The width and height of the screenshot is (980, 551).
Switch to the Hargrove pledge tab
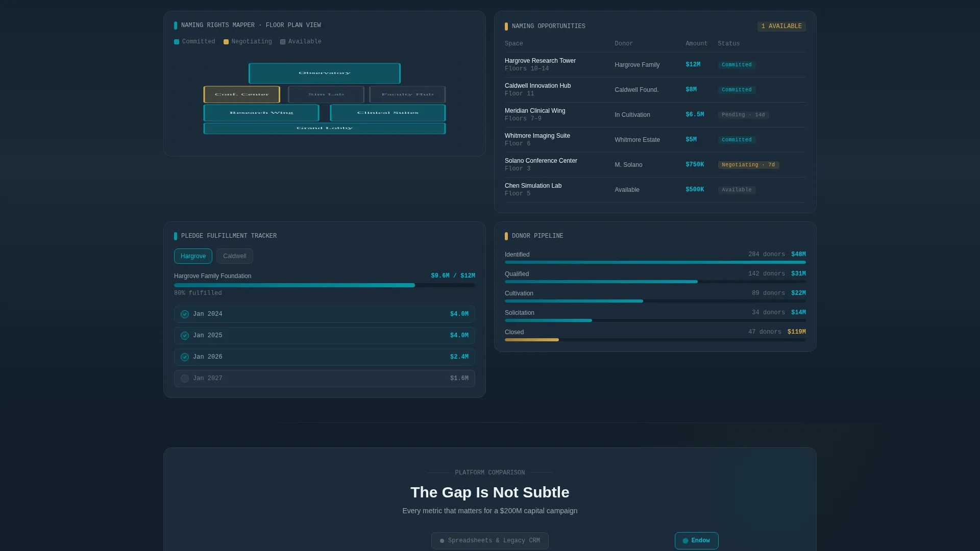coord(193,256)
